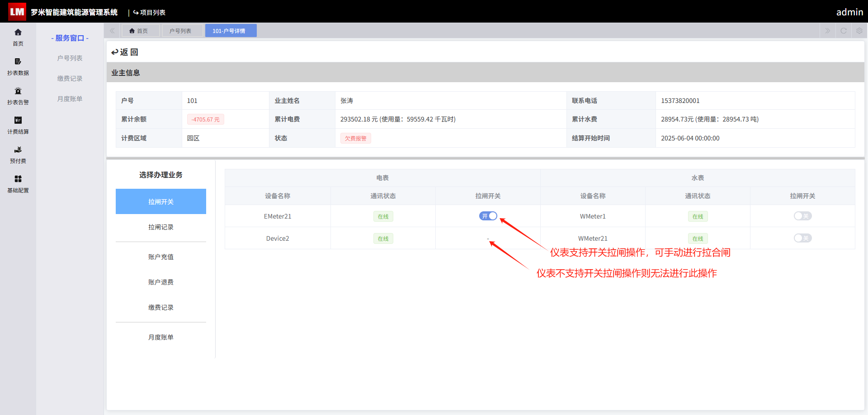
Task: Click the 2025-06-04 00:00:00 settlement time
Action: (x=690, y=138)
